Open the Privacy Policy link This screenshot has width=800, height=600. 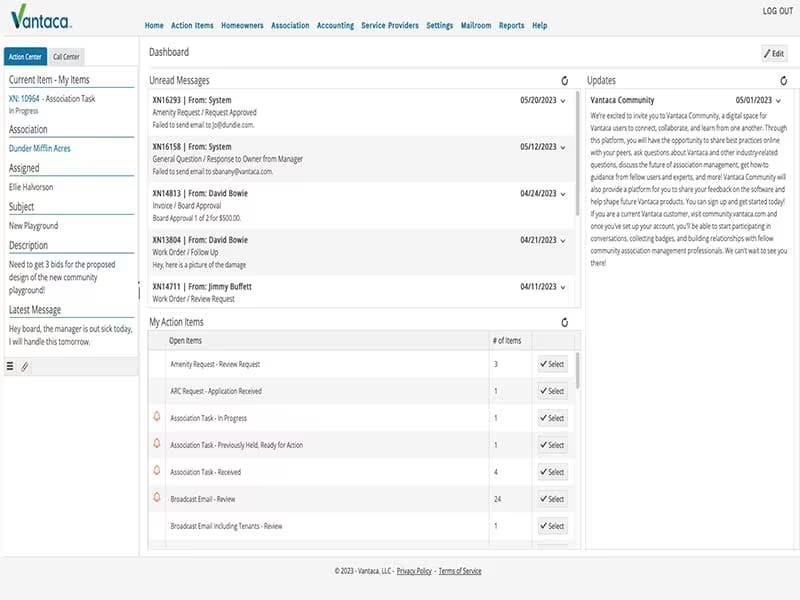pyautogui.click(x=414, y=571)
